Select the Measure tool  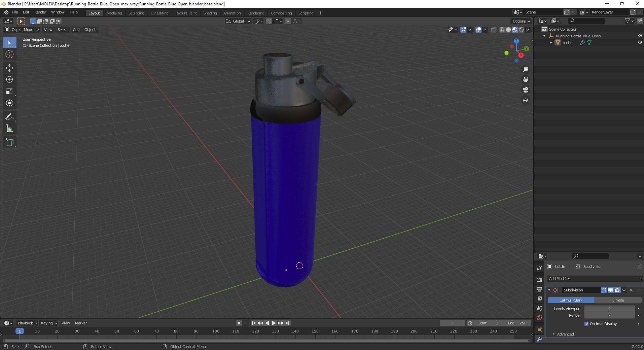point(9,129)
